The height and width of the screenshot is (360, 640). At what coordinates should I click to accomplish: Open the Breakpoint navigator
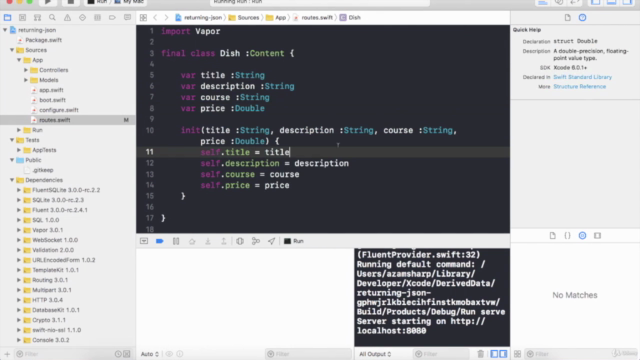click(112, 18)
